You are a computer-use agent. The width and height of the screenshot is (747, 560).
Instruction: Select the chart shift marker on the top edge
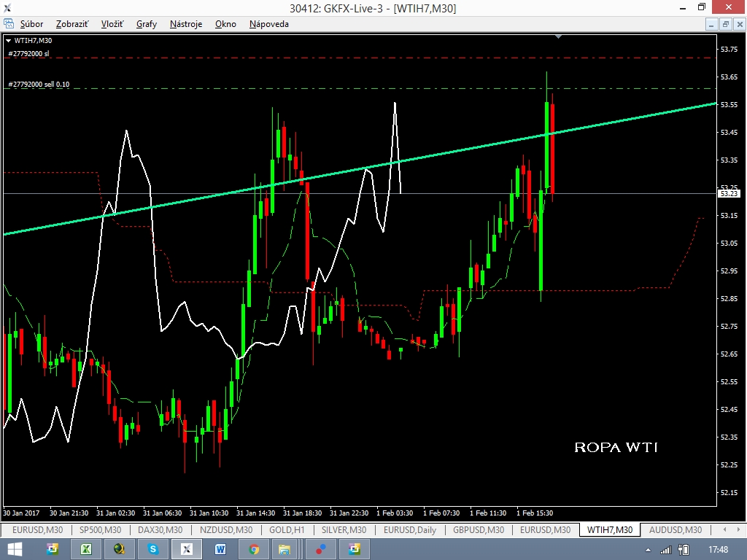click(558, 36)
